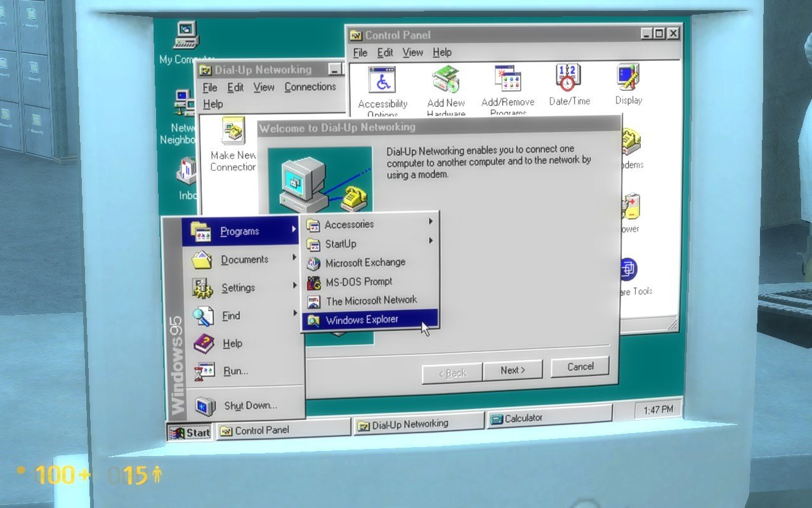The image size is (812, 508).
Task: Open the Accessibility Options icon
Action: (383, 83)
